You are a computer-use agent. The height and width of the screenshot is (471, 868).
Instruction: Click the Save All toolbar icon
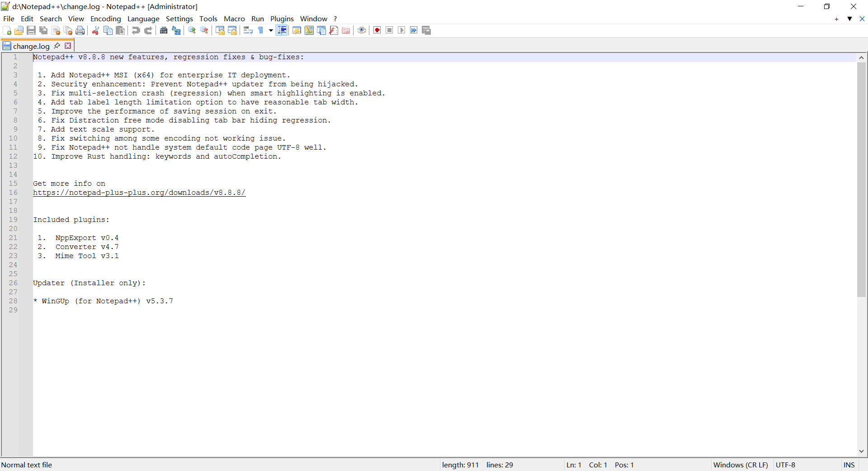tap(43, 30)
